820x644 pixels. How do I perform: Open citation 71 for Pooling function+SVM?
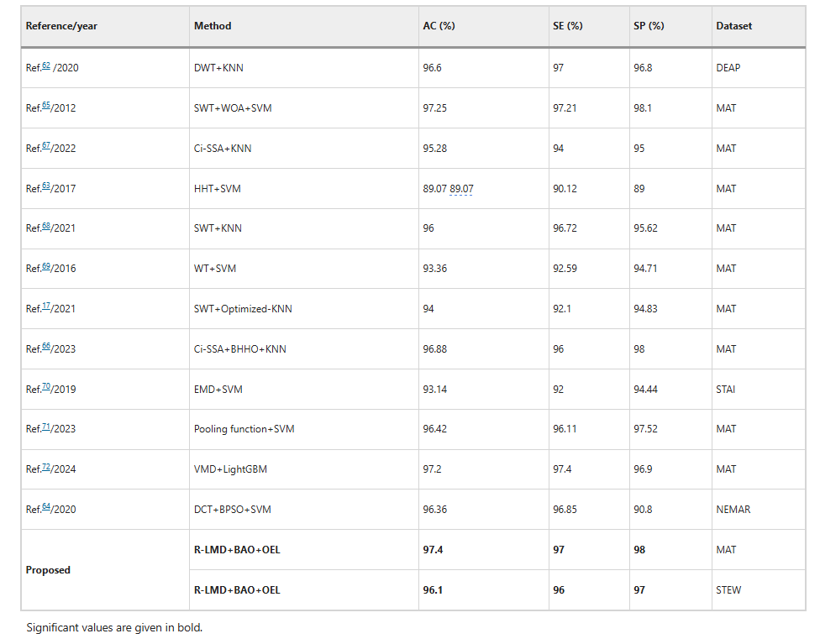(x=46, y=427)
